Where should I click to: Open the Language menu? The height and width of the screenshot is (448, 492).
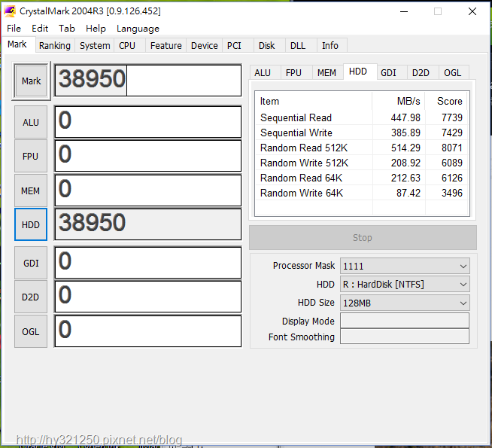click(138, 29)
